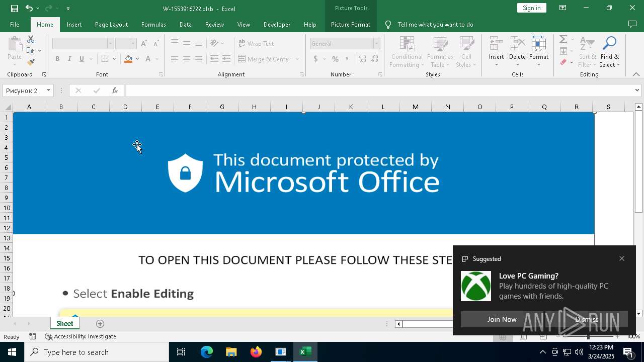
Task: Click the font color A swatch
Action: tap(148, 59)
